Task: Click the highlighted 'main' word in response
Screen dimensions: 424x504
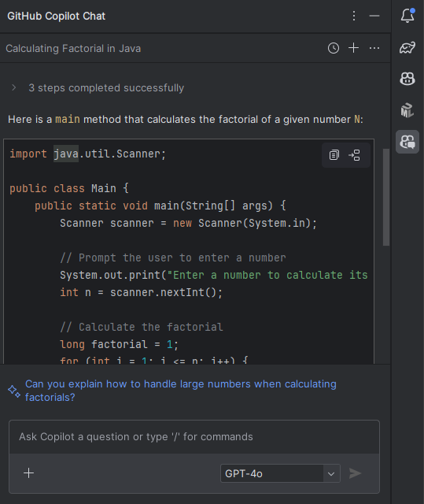Action: [x=68, y=119]
